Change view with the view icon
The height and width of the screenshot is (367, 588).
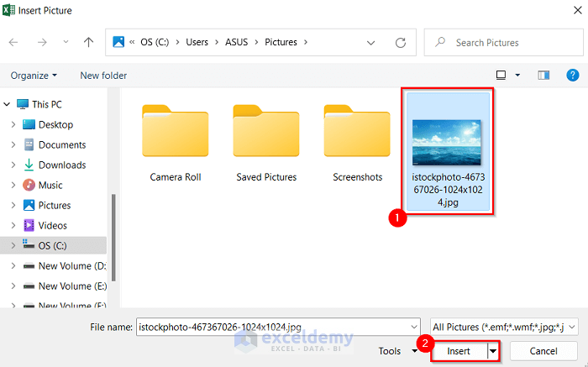(501, 76)
